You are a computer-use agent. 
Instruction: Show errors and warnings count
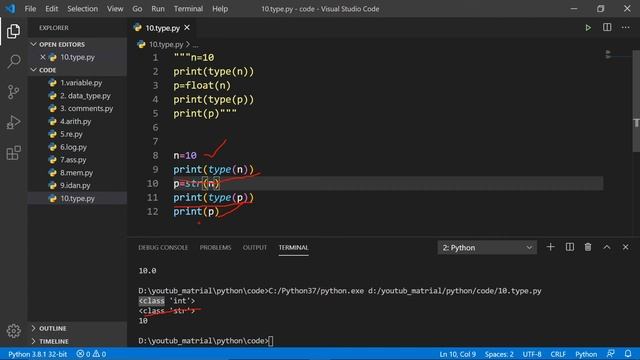click(91, 354)
